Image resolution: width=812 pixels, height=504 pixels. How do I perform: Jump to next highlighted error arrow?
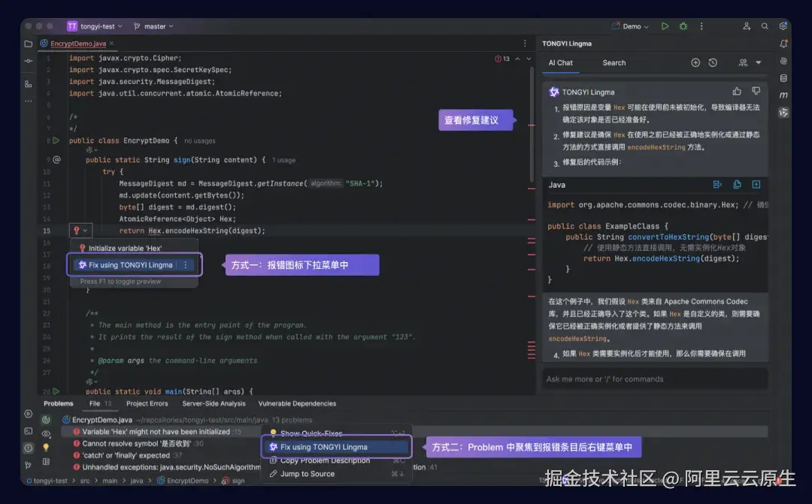(x=529, y=59)
